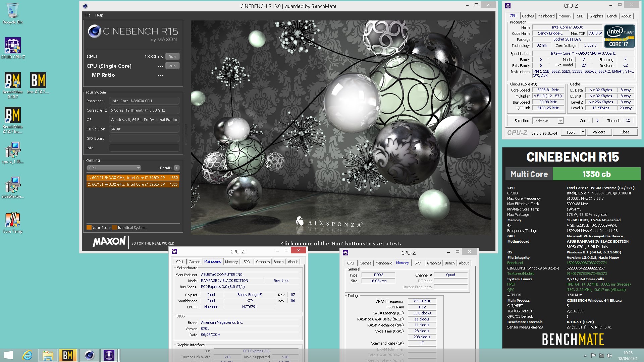
Task: Launch Core Temp desktop shortcut
Action: point(13,222)
